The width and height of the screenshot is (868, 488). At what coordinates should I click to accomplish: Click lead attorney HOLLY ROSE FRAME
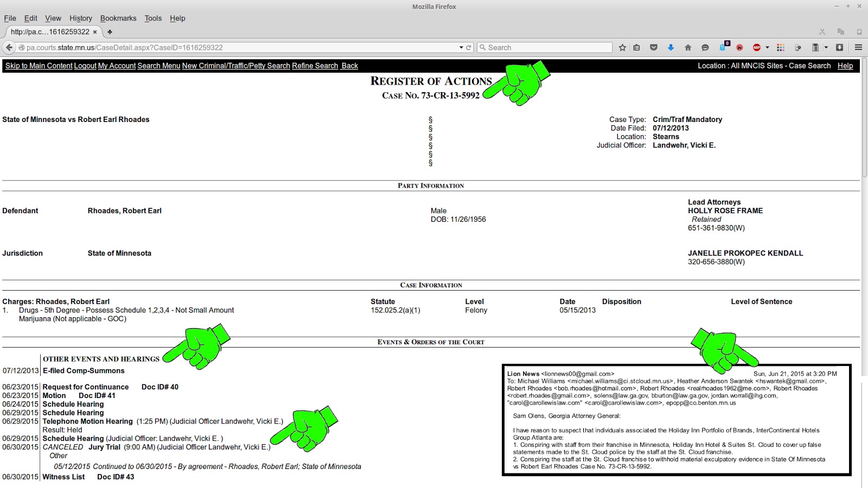click(725, 211)
